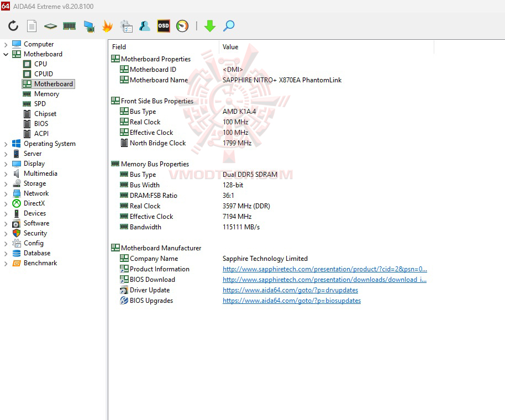Open the Driver Update aida64 link
The image size is (505, 420).
click(x=290, y=290)
